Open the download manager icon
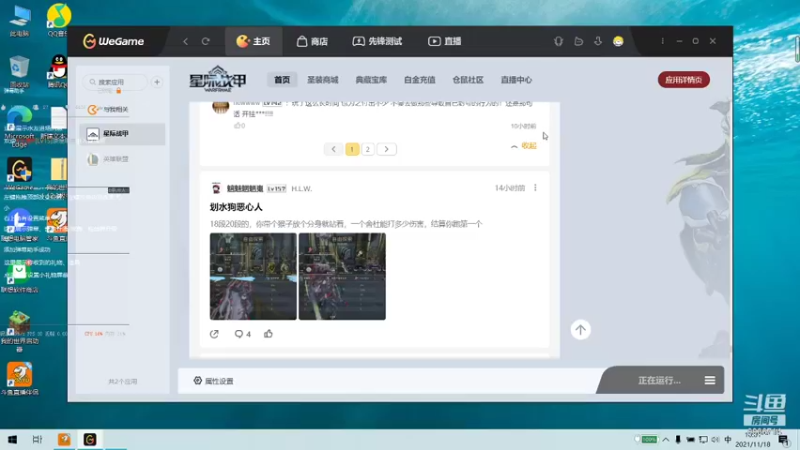Viewport: 800px width, 450px height. (x=598, y=41)
